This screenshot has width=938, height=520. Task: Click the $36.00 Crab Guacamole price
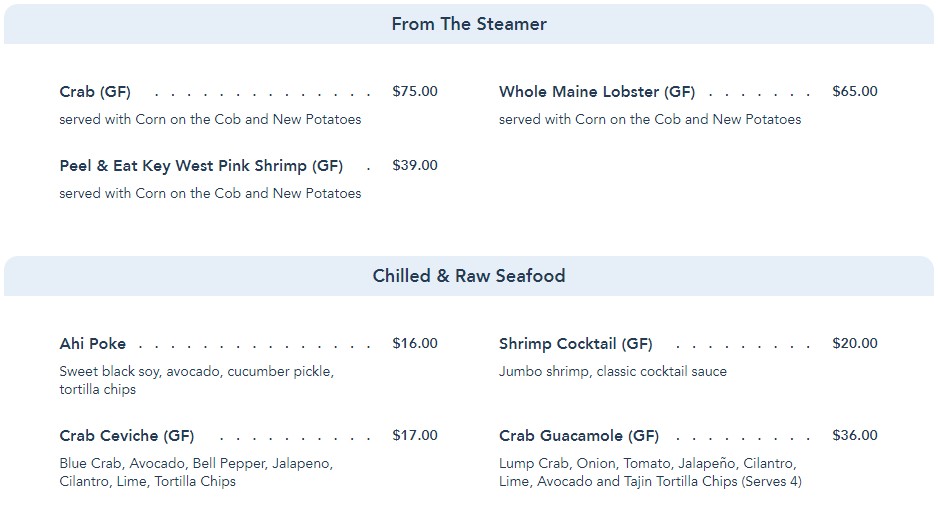855,435
